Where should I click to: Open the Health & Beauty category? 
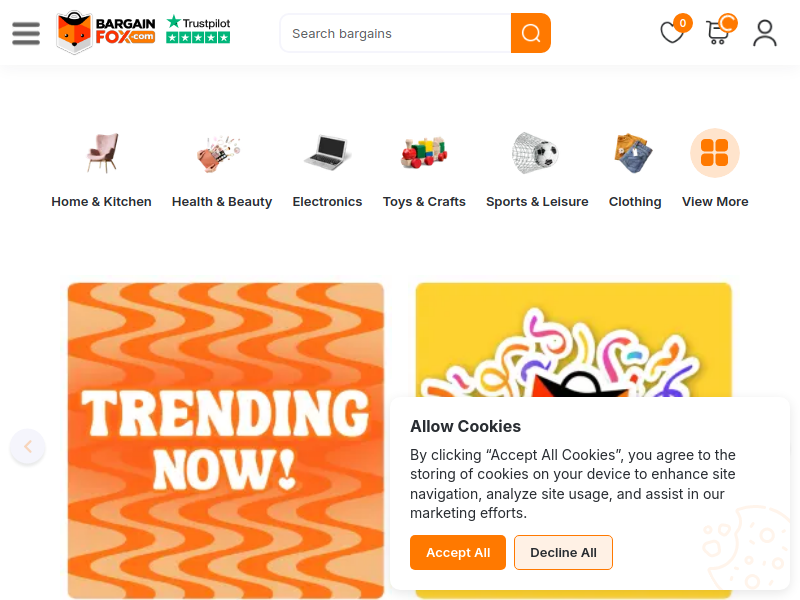pos(222,202)
